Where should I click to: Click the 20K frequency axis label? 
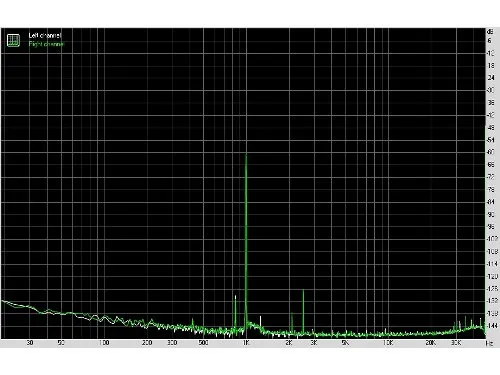[x=430, y=343]
